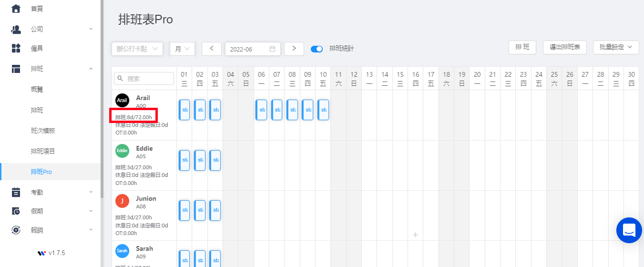
Task: Click the 排 班 button
Action: click(x=522, y=47)
